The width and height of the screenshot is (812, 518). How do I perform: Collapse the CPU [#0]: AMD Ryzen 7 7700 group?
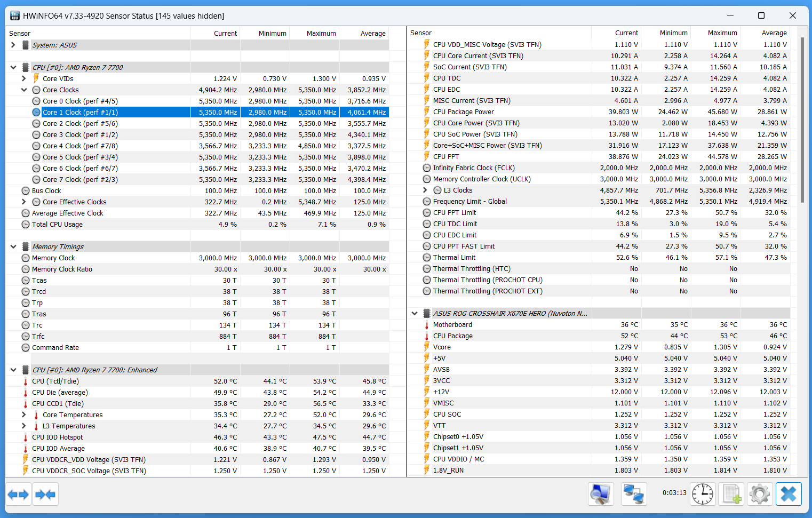coord(13,67)
